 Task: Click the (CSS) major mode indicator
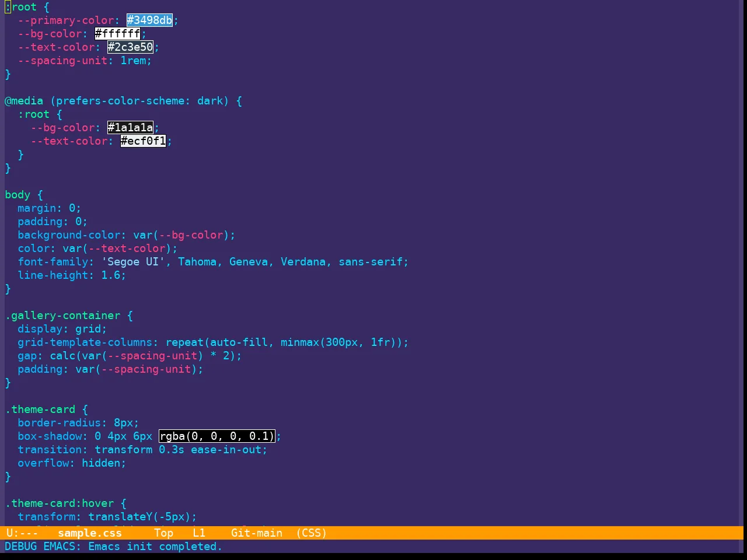[x=312, y=533]
